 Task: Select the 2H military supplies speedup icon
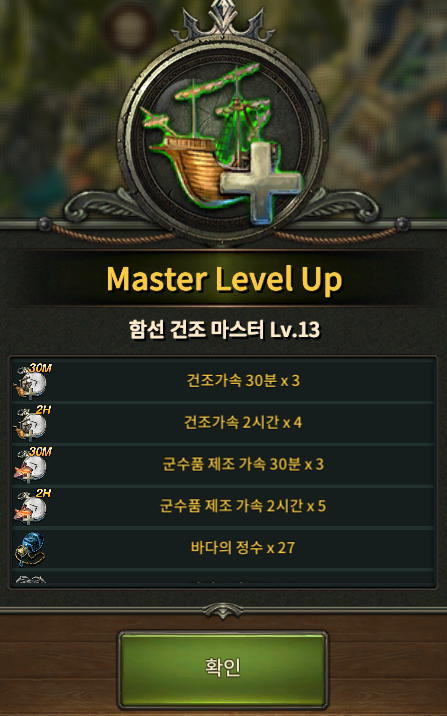coord(32,507)
